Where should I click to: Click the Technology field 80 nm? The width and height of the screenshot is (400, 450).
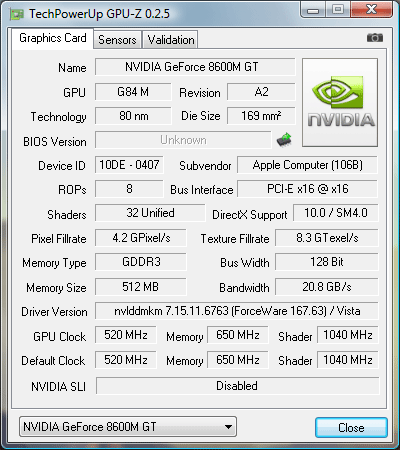click(x=133, y=116)
